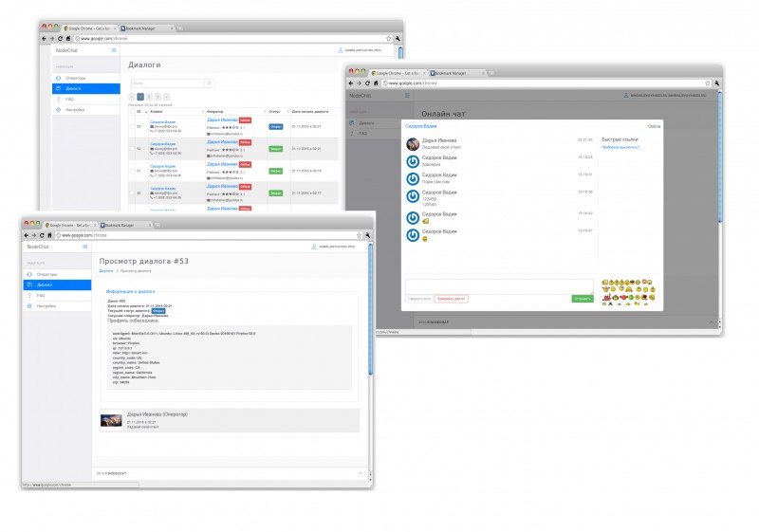Click the back arrow in the Диалоги list window
This screenshot has width=759, height=532.
(44, 39)
